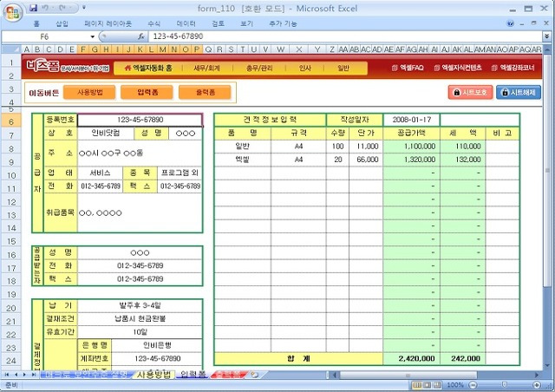
Task: Click the Undo arrow in quick access
Action: tap(46, 8)
